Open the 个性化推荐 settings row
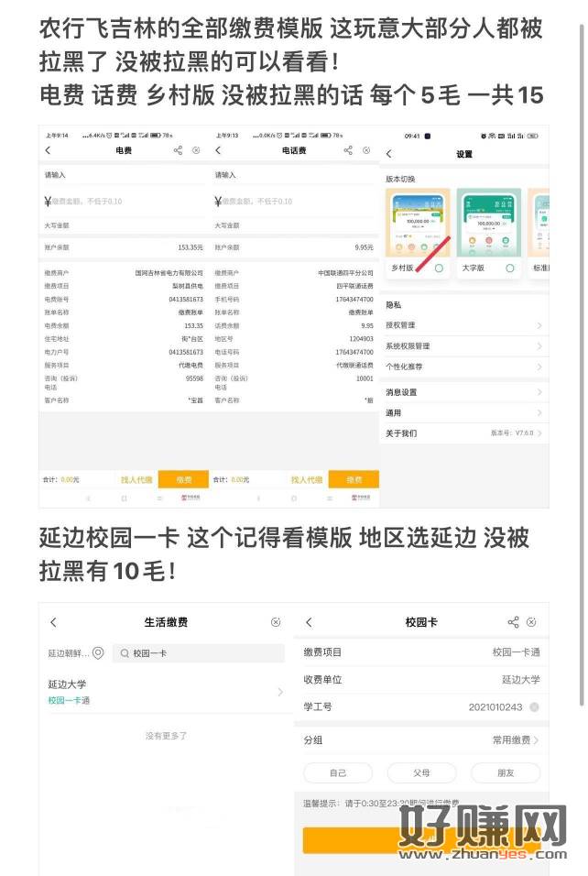Viewport: 588px width, 876px height. click(464, 367)
